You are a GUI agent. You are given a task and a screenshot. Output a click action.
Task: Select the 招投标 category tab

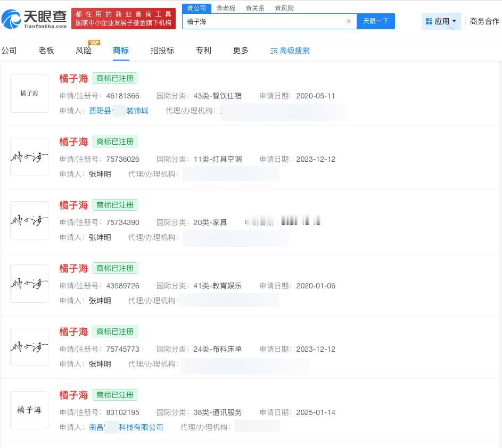tap(162, 50)
